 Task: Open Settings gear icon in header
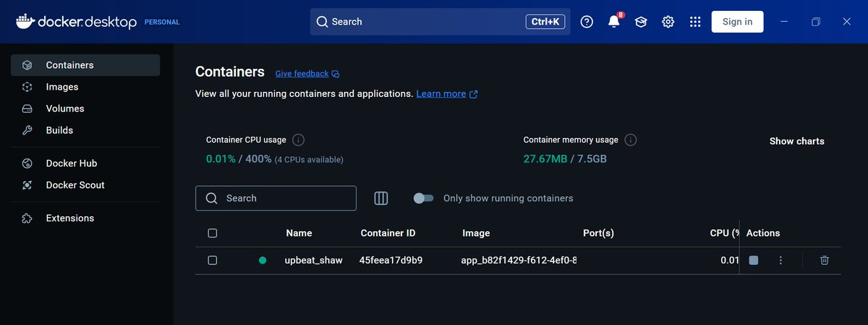[668, 22]
